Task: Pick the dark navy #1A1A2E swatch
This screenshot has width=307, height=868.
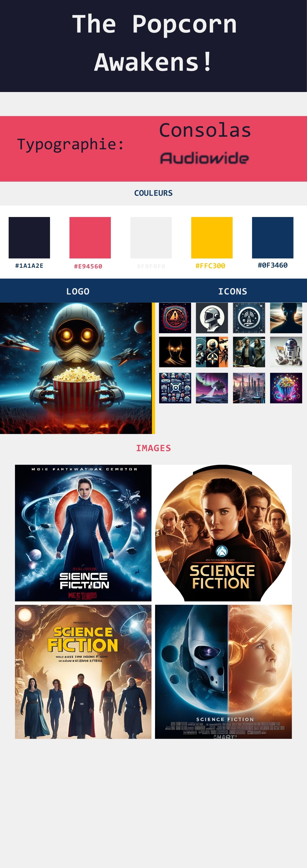Action: pyautogui.click(x=29, y=238)
